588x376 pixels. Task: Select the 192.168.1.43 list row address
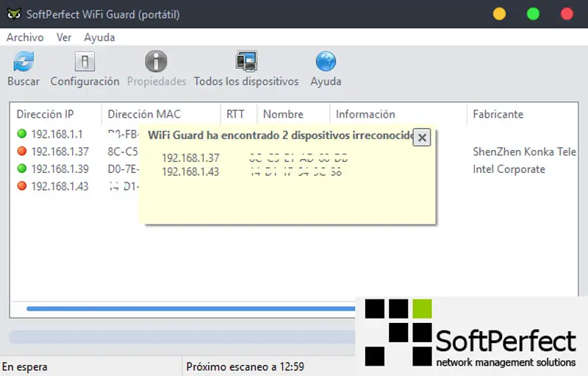60,186
